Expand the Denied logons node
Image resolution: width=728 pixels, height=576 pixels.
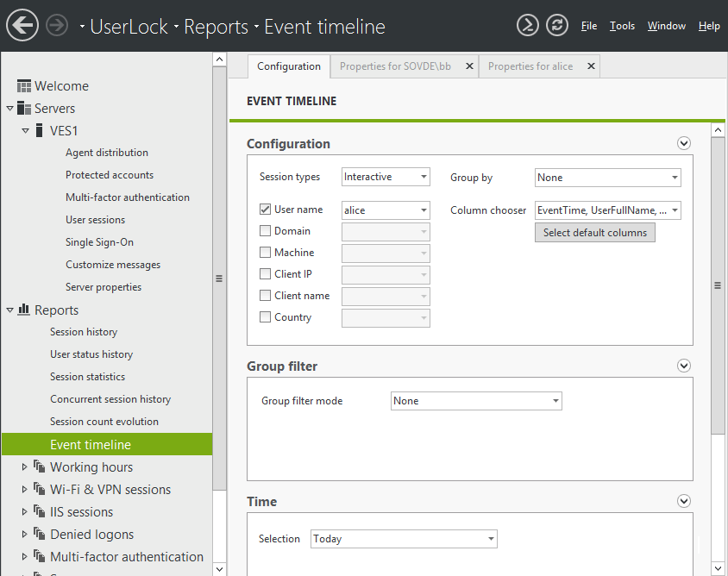click(x=25, y=535)
